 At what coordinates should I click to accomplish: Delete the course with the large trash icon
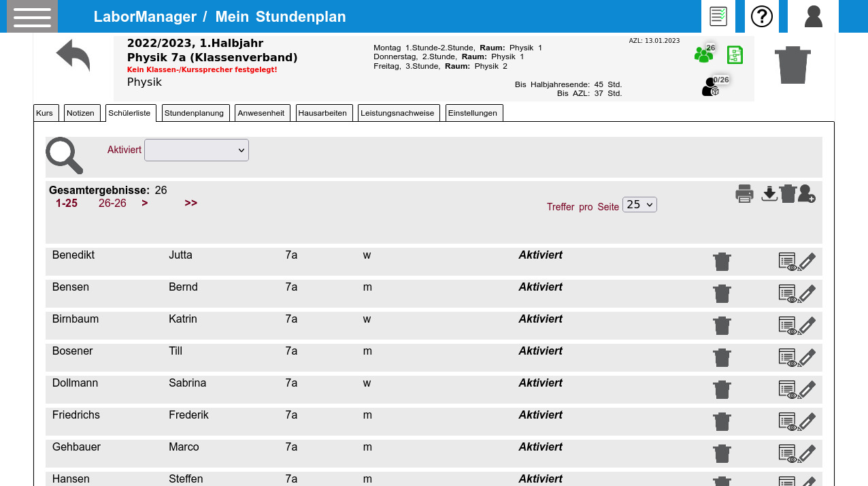pyautogui.click(x=793, y=65)
